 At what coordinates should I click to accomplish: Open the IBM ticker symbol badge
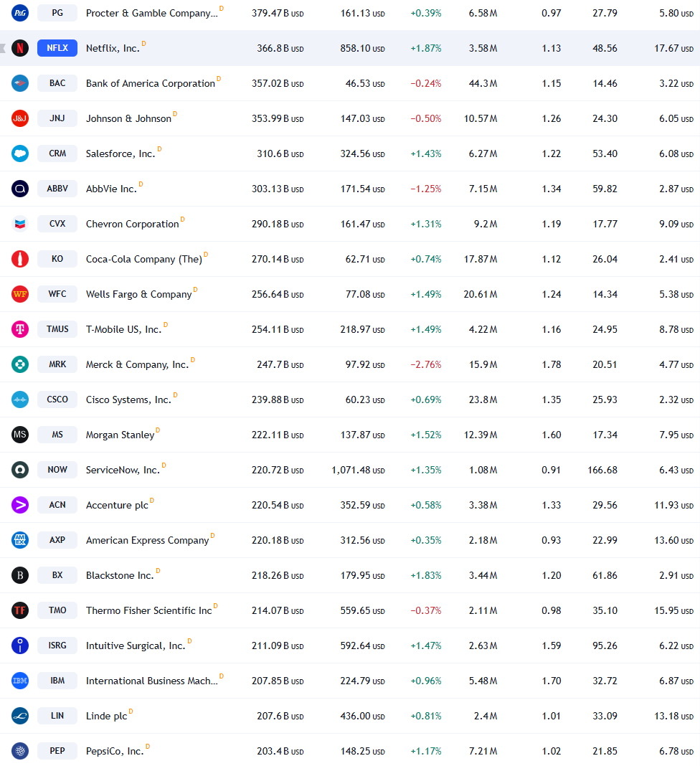coord(57,681)
